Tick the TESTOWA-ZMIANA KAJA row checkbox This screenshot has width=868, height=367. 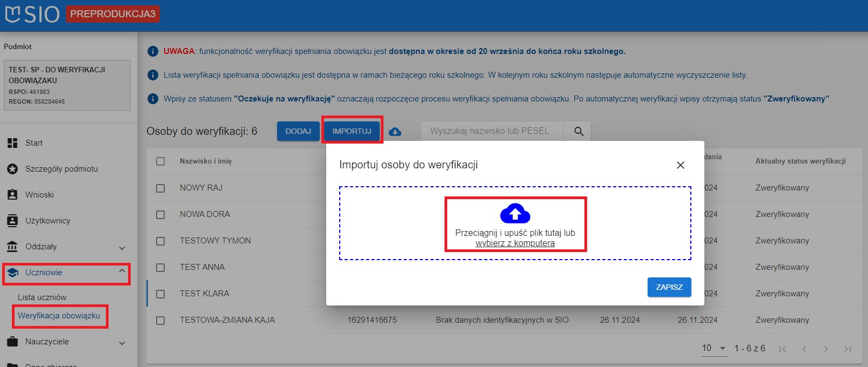point(160,321)
